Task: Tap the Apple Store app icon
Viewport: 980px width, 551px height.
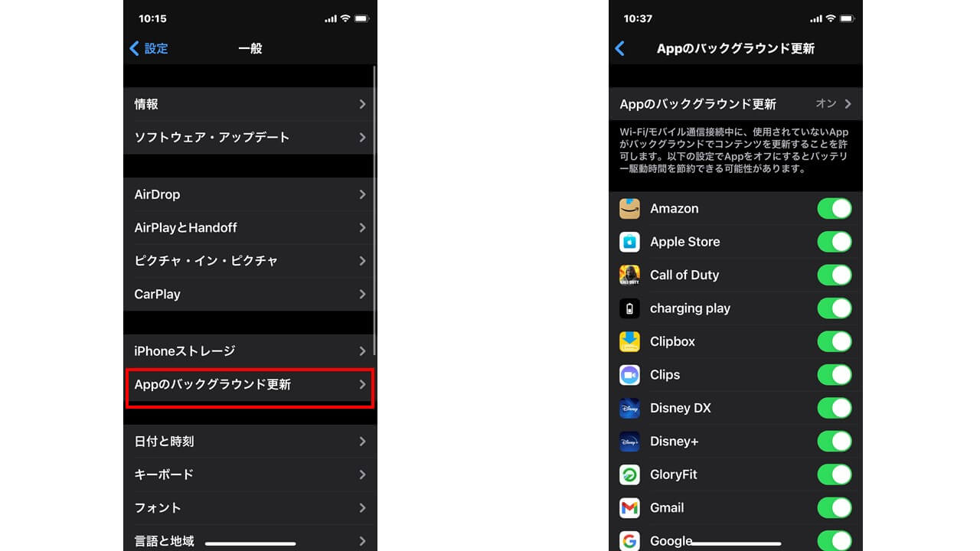Action: tap(629, 242)
